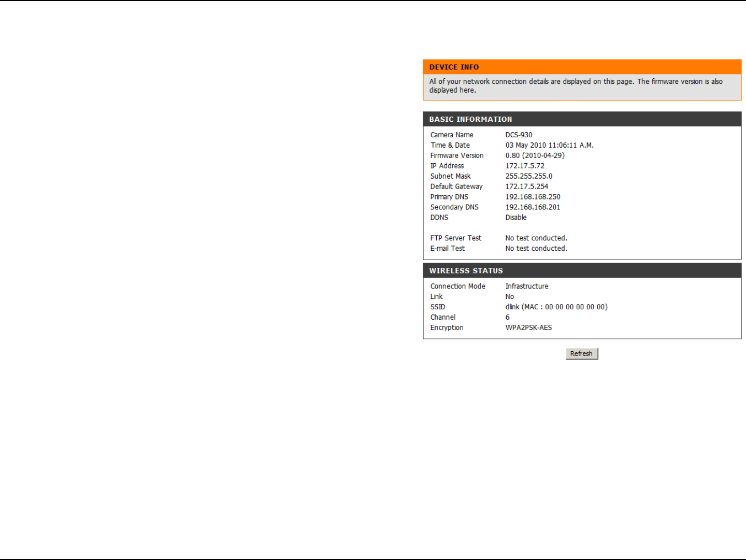Select the Channel value 6
746x560 pixels.
[508, 317]
